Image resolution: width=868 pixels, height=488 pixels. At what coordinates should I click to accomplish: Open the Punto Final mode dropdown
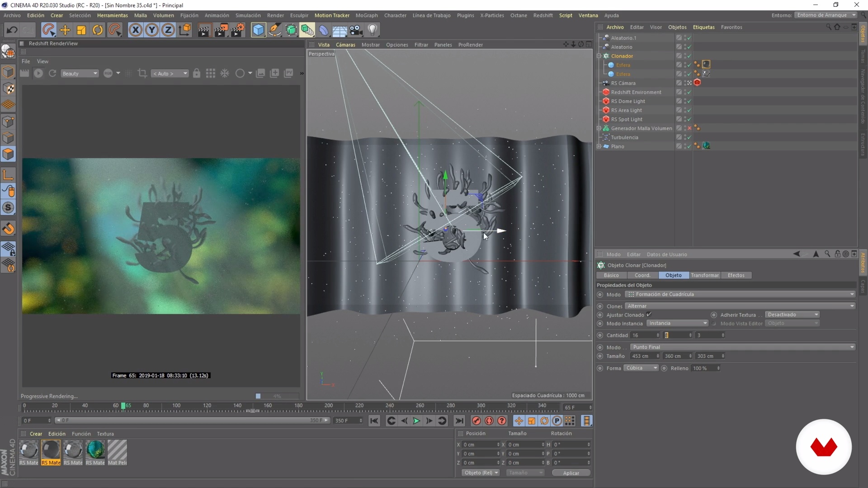pos(743,347)
